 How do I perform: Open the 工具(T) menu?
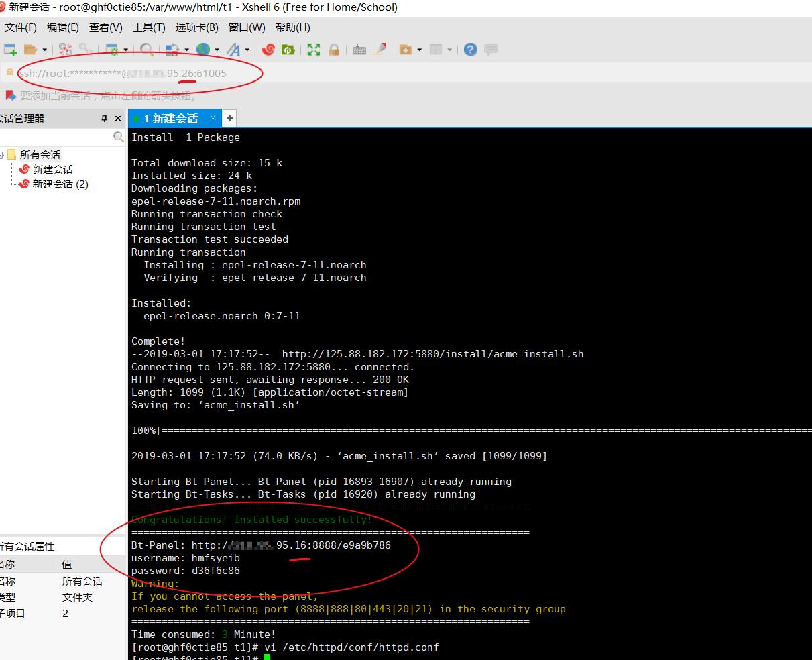149,27
